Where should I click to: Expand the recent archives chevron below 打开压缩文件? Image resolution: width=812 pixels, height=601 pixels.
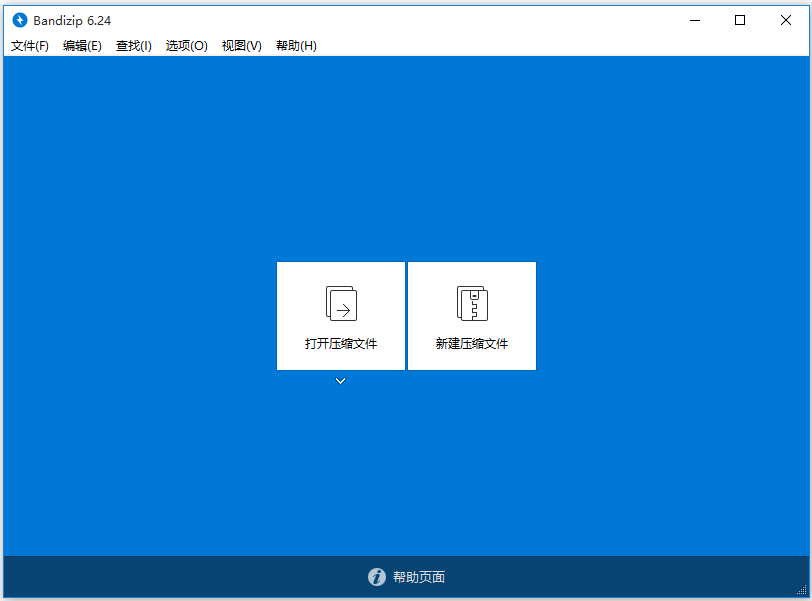pos(340,381)
